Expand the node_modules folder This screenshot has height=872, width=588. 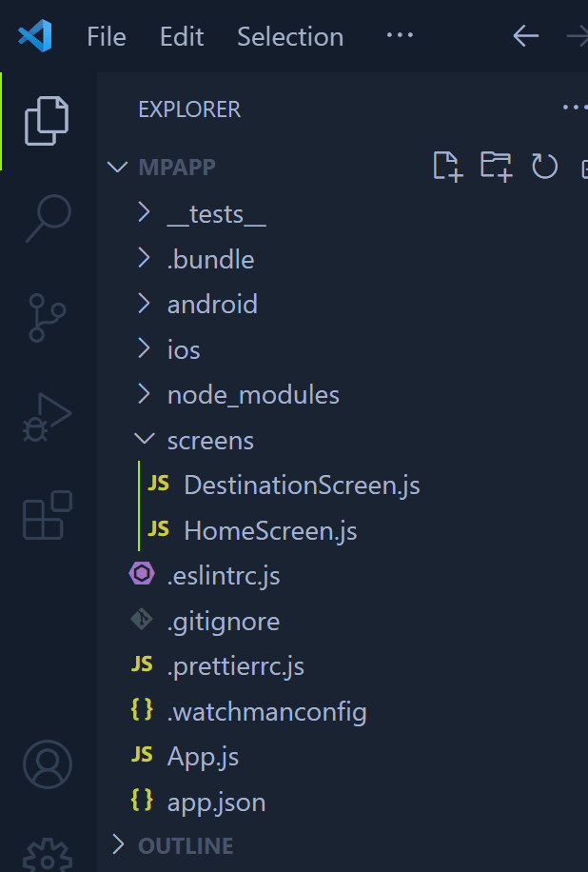click(x=253, y=394)
